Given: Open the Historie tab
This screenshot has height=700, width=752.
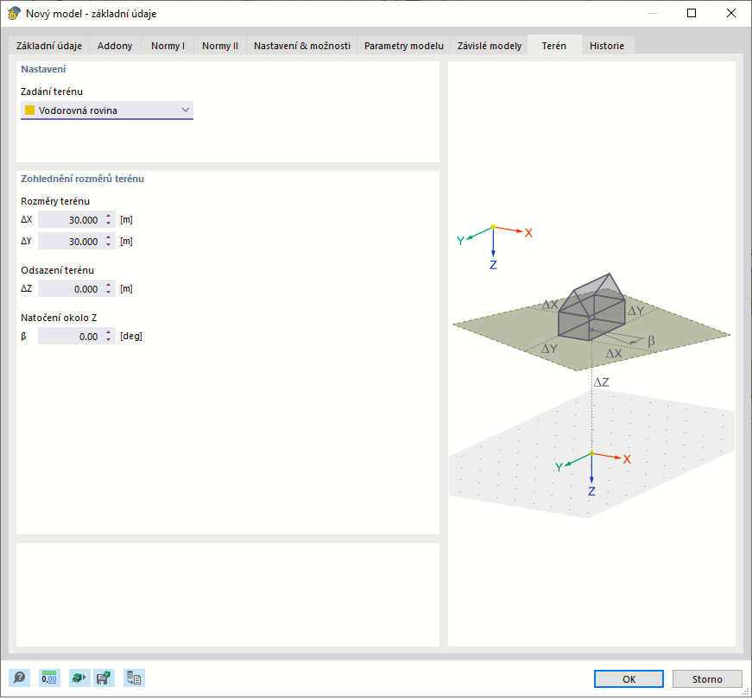Looking at the screenshot, I should [607, 46].
